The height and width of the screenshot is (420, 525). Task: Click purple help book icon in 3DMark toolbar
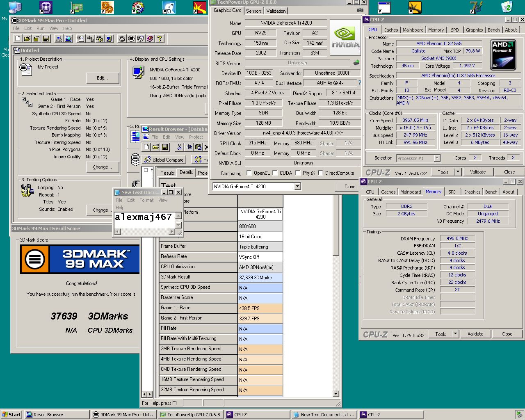click(150, 39)
